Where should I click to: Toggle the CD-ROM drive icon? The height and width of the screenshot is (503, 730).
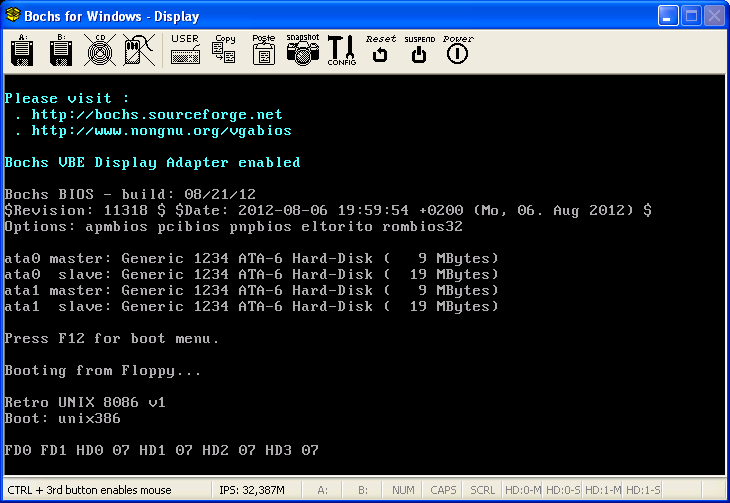tap(100, 50)
